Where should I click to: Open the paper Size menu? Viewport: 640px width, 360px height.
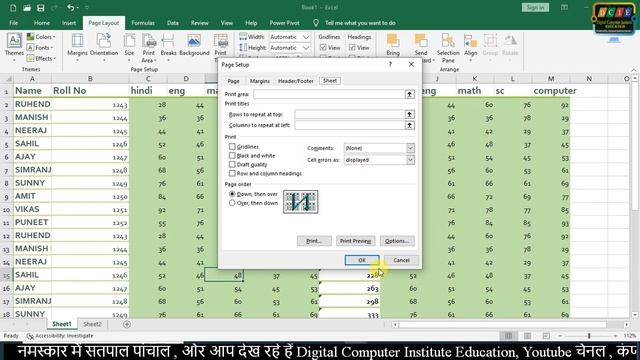(x=129, y=47)
